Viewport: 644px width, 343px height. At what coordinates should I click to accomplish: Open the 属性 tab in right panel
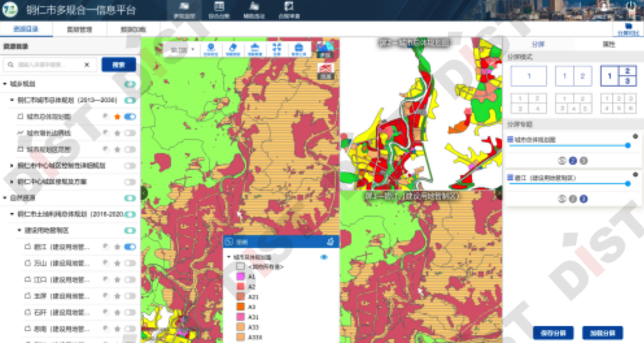tap(608, 44)
